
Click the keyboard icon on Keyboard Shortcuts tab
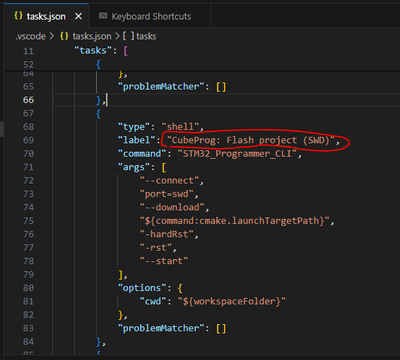[103, 16]
